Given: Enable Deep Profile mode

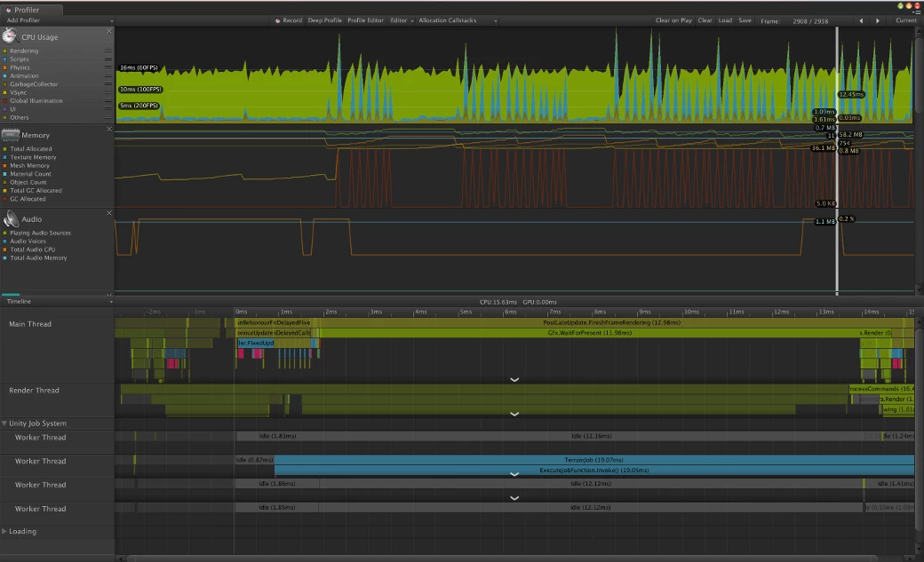Looking at the screenshot, I should [324, 20].
